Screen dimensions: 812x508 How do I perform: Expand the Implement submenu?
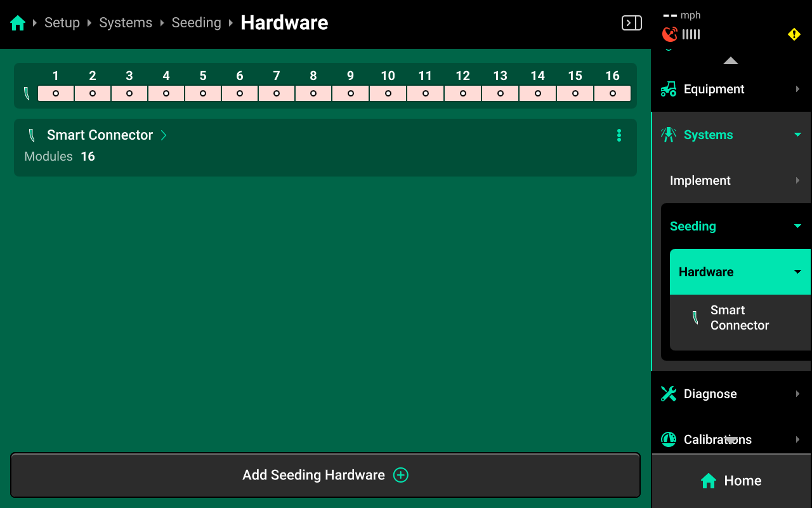(797, 181)
